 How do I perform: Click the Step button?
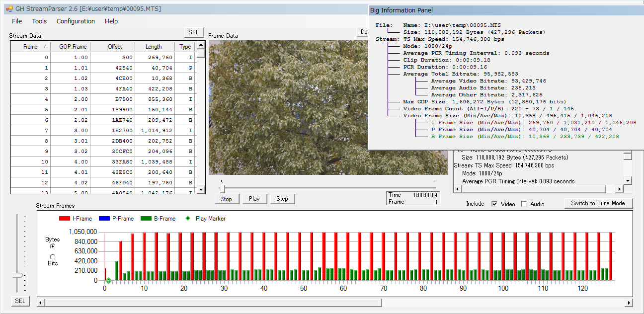click(x=282, y=199)
